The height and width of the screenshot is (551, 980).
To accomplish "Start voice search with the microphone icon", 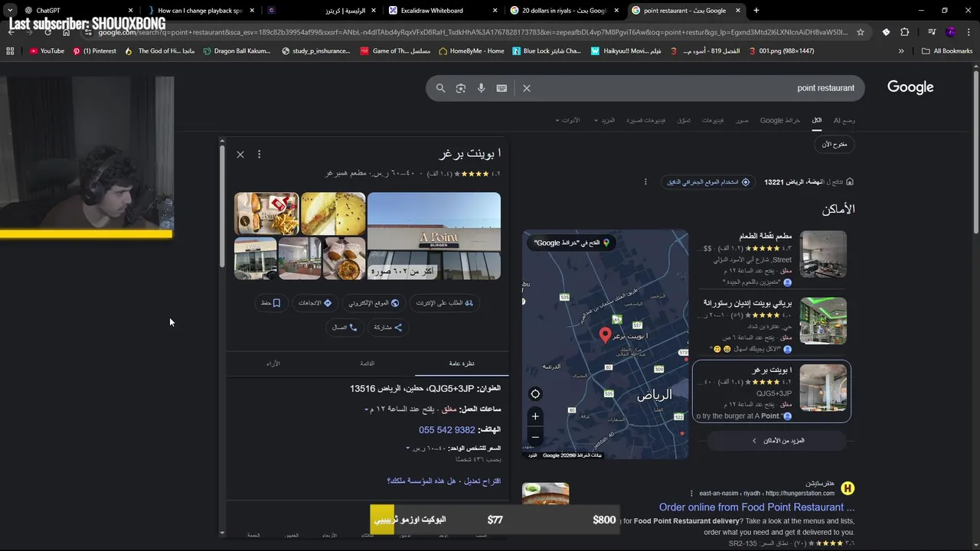I will point(481,88).
